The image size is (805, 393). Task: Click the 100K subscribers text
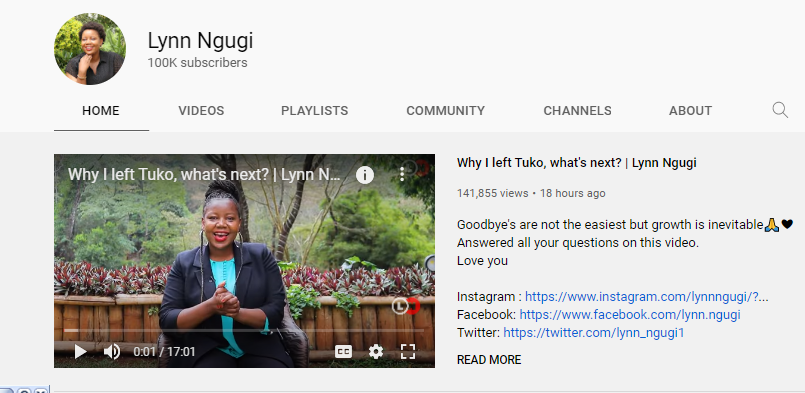197,63
